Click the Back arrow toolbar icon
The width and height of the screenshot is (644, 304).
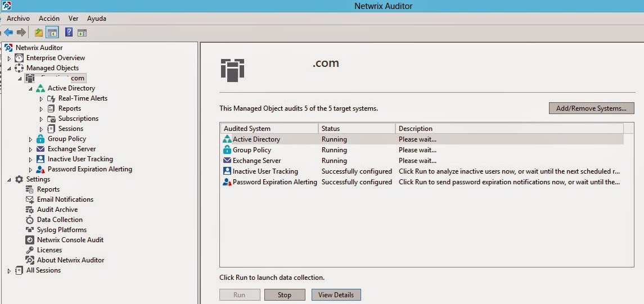pyautogui.click(x=8, y=33)
